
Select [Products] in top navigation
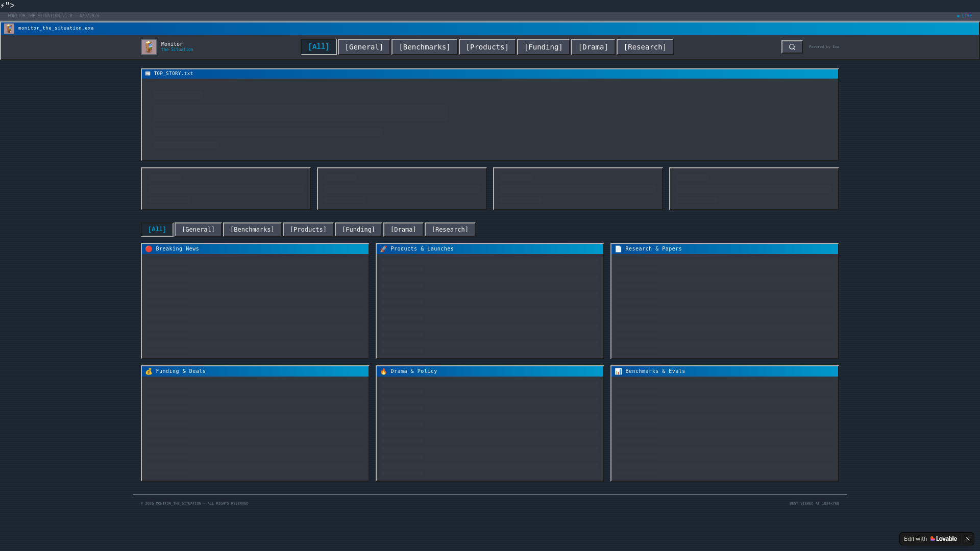tap(487, 47)
